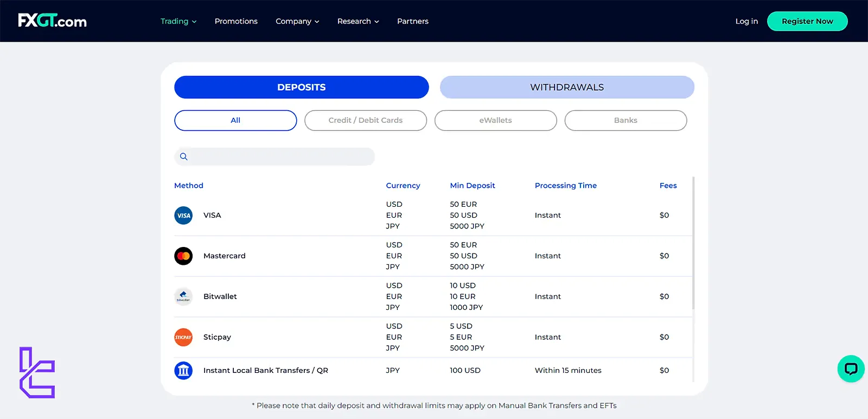The width and height of the screenshot is (868, 419).
Task: Select the Banks filter
Action: [626, 120]
